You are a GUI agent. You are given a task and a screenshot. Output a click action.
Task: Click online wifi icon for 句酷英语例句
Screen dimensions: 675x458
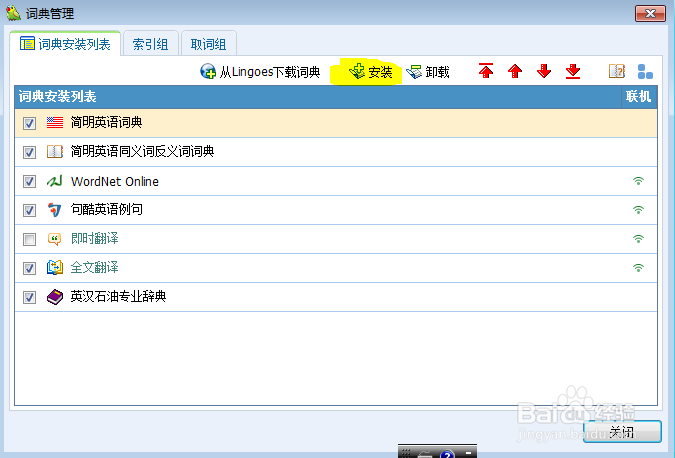[x=638, y=210]
